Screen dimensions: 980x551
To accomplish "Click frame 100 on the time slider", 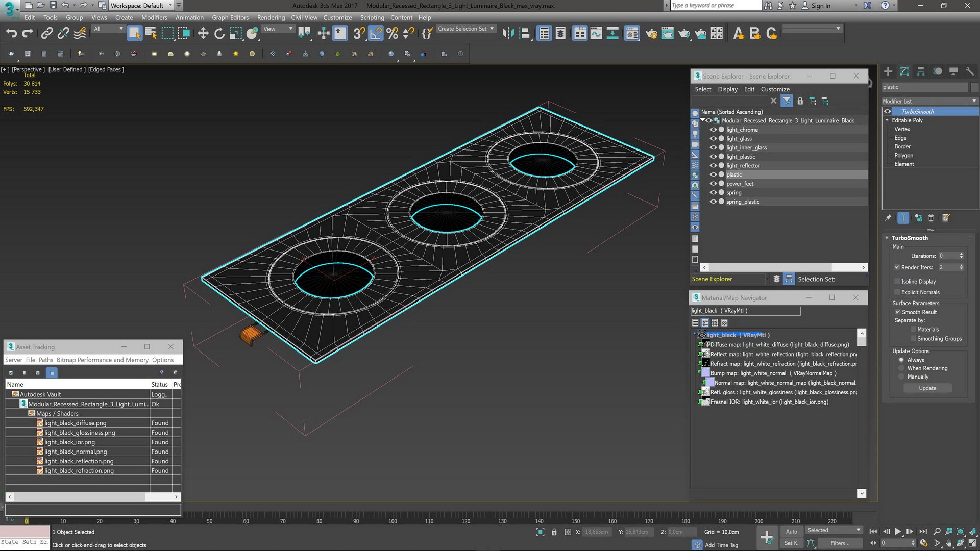I will click(393, 521).
